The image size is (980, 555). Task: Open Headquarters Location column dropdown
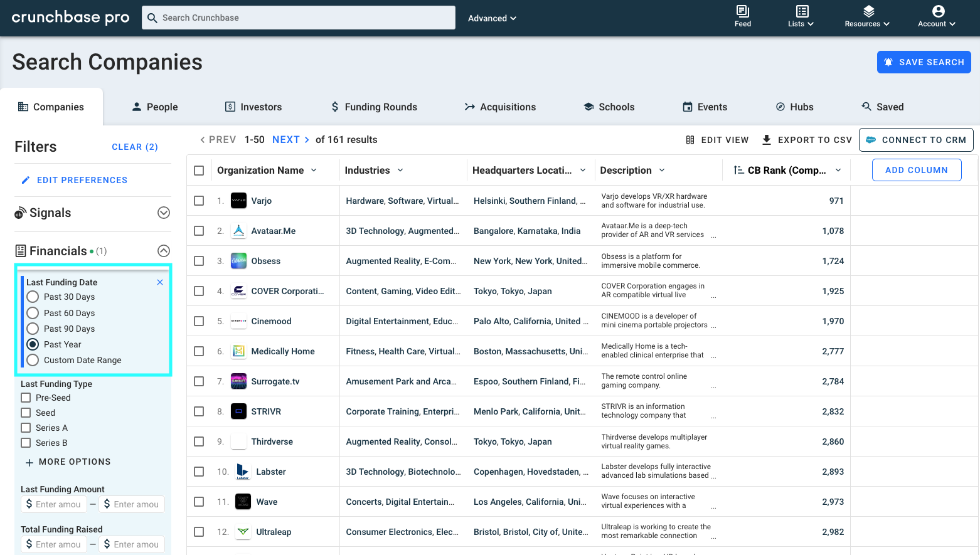click(583, 171)
